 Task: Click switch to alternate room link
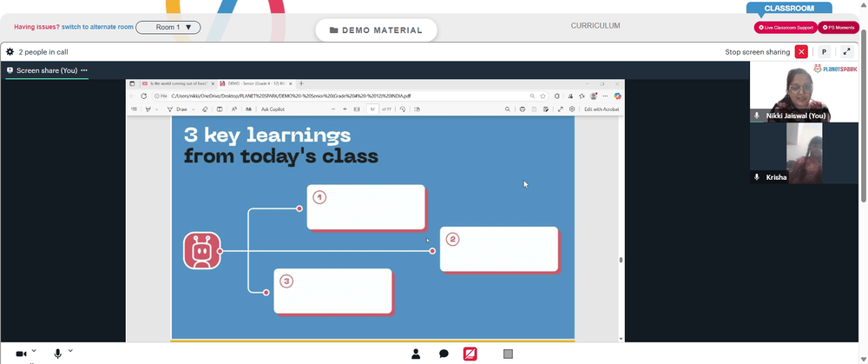point(97,27)
